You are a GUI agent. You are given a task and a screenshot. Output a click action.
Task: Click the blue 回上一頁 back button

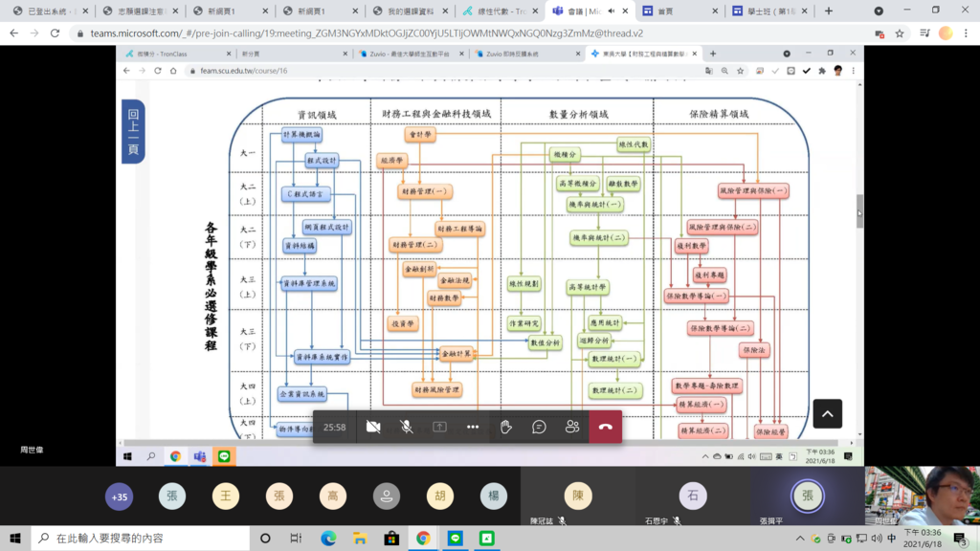pos(133,131)
